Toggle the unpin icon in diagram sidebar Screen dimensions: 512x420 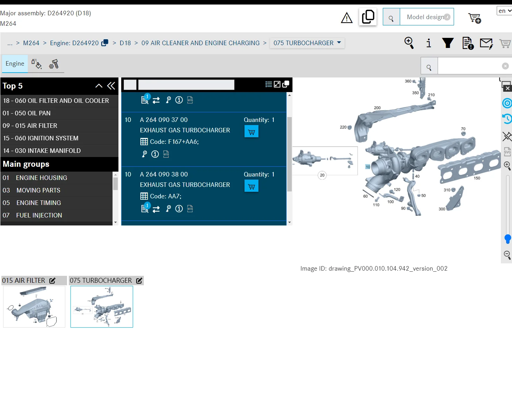507,136
